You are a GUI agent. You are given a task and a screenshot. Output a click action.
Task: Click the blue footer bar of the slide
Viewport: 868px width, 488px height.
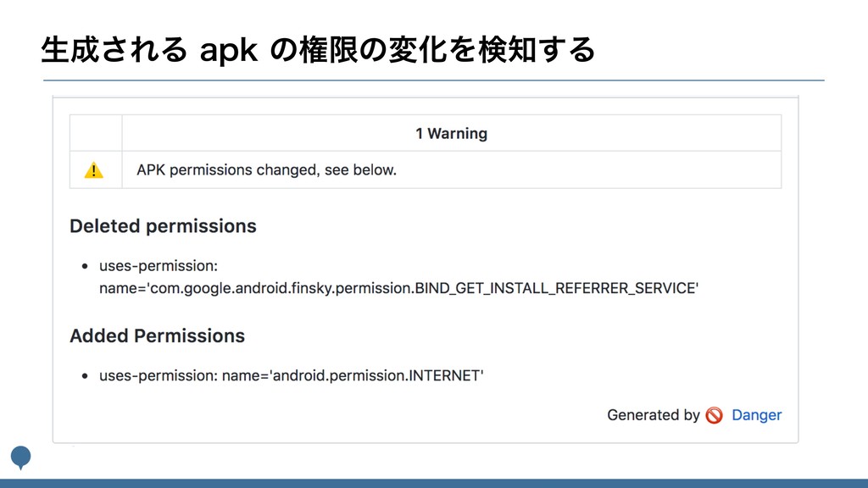point(434,483)
